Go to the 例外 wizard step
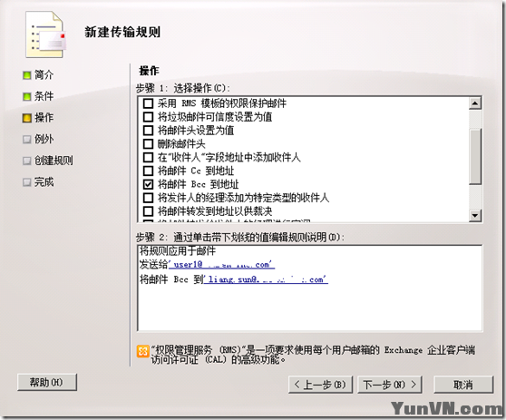Viewport: 506px width, 420px height. pos(44,139)
